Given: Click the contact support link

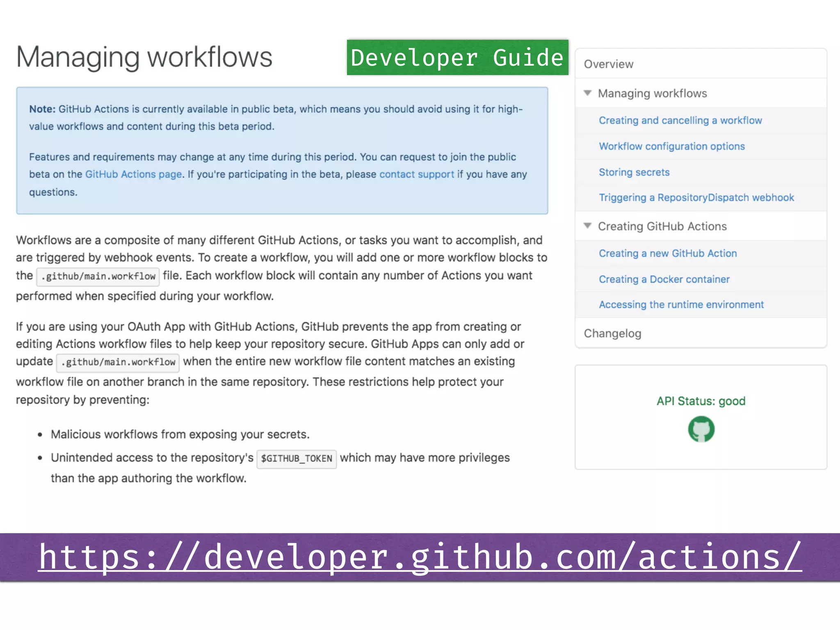Looking at the screenshot, I should (x=416, y=174).
